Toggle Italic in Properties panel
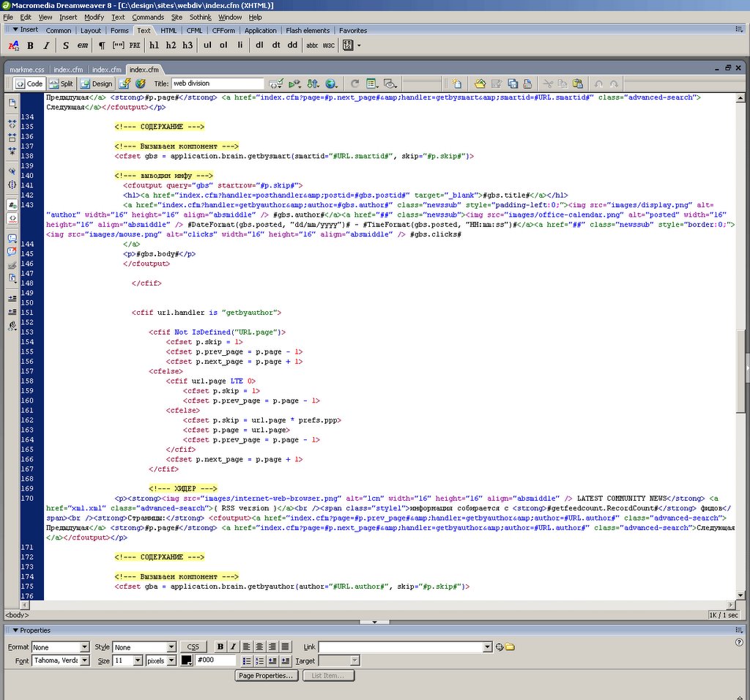 tap(233, 647)
